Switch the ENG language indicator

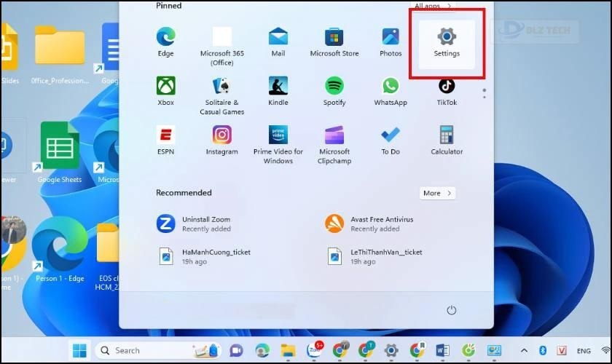584,351
